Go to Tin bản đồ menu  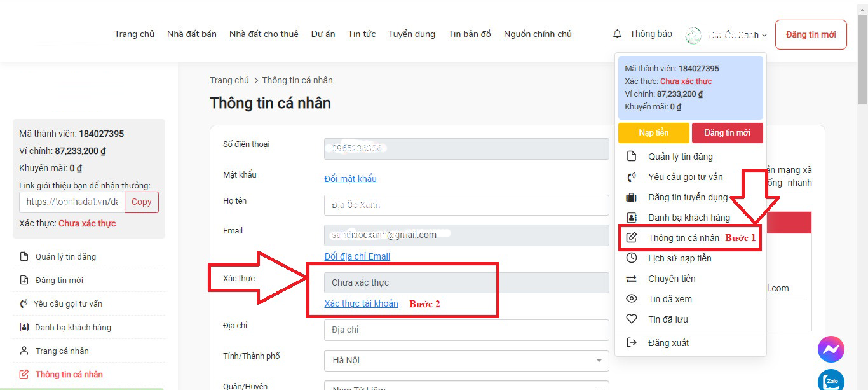(x=469, y=34)
